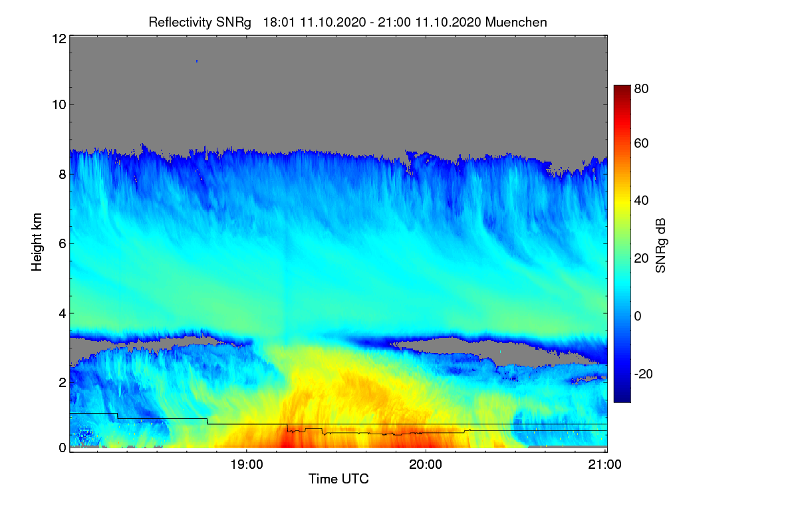Click the height tick label "6"
Viewport: 798px width, 532px height.
62,244
